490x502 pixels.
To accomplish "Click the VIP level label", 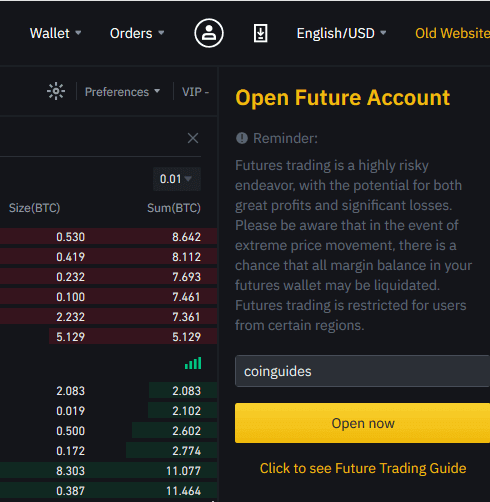I will coord(195,92).
